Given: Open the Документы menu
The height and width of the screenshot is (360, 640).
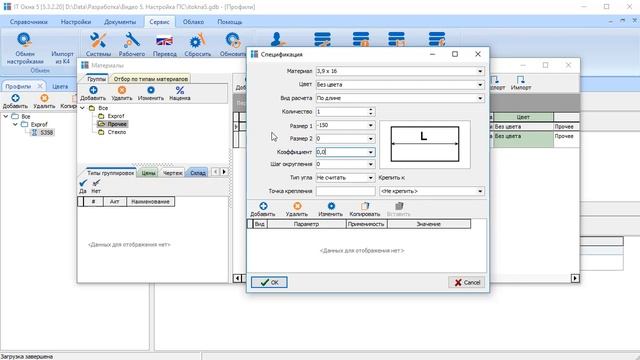Looking at the screenshot, I should [x=120, y=22].
